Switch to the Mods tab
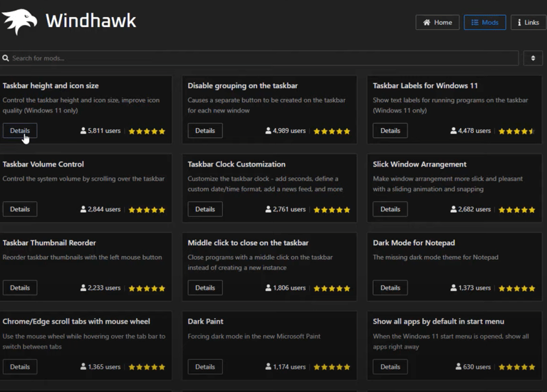The width and height of the screenshot is (547, 392). click(x=484, y=22)
